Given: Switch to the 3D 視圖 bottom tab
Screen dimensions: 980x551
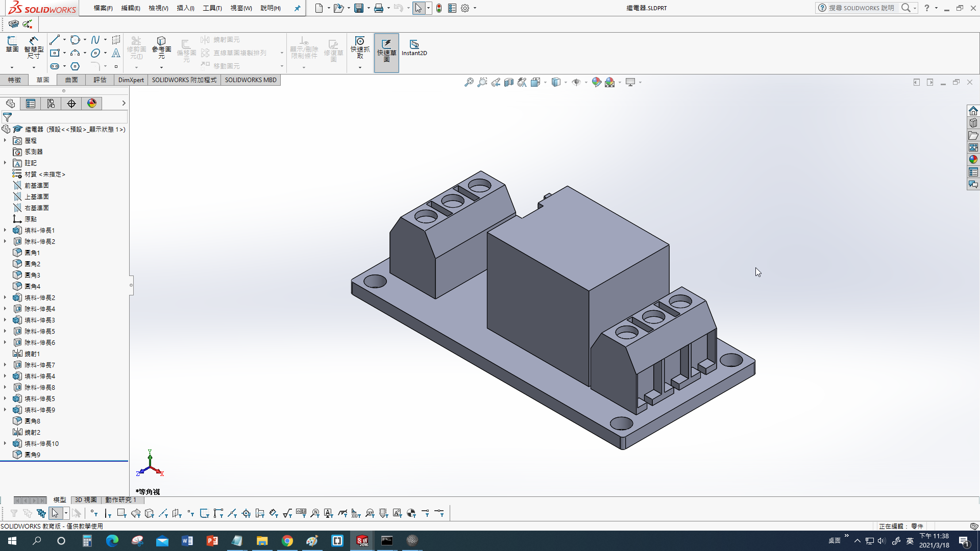Looking at the screenshot, I should (x=86, y=500).
